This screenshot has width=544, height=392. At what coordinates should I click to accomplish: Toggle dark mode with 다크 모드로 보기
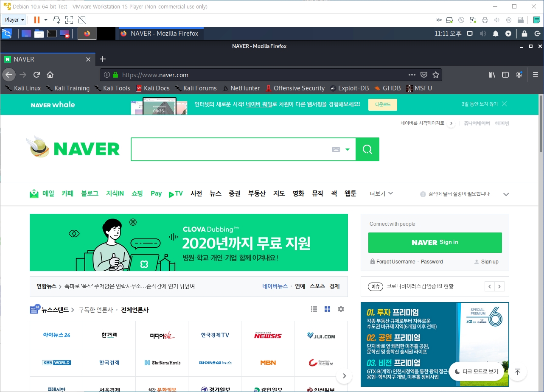[x=476, y=372]
